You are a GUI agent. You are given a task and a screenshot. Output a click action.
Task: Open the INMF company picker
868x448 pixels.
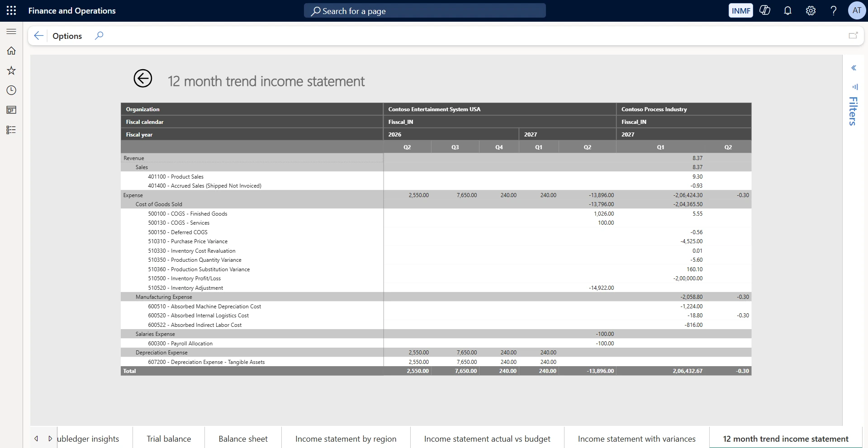[740, 11]
